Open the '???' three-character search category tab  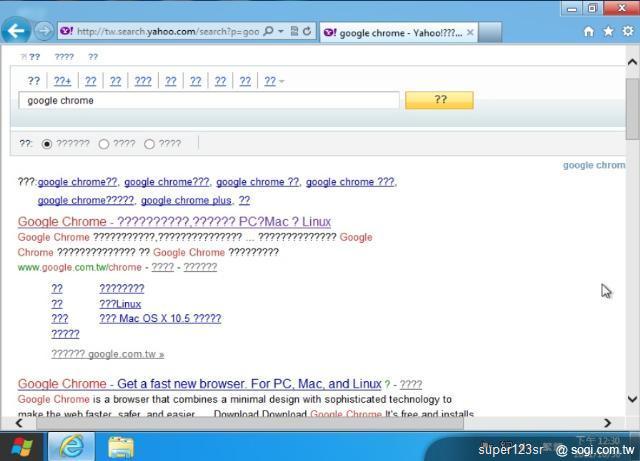pos(143,81)
